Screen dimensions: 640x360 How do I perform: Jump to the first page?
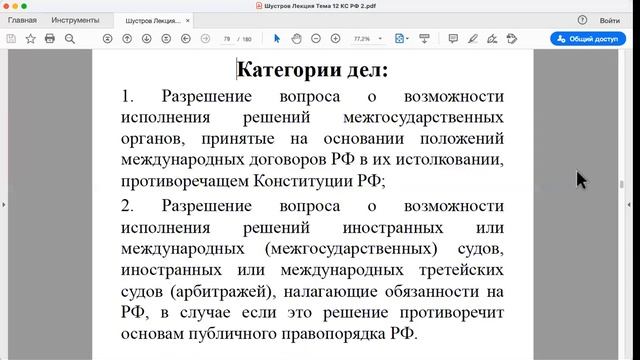point(107,39)
